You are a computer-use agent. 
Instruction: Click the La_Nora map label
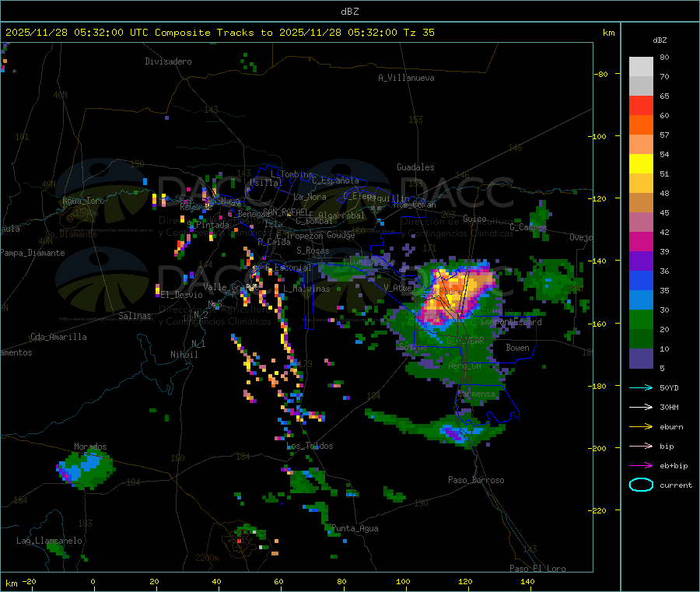310,197
